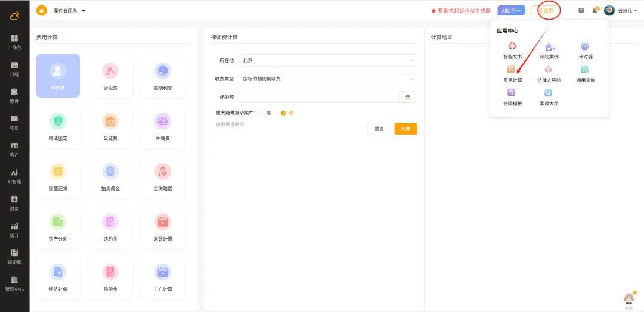
Task: Launch 计时器 from the app center
Action: (x=585, y=49)
